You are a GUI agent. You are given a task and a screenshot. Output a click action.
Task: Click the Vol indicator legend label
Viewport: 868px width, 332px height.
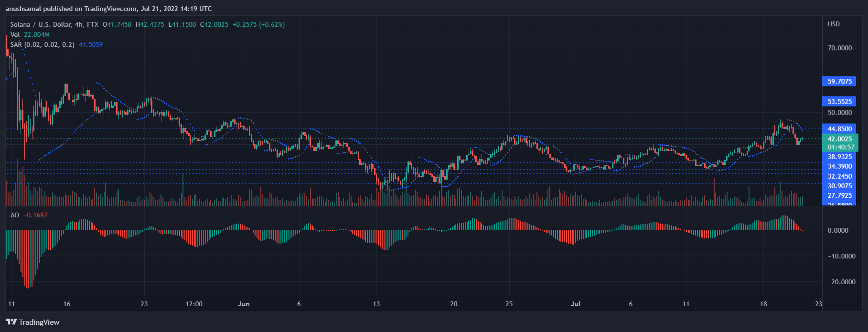[15, 34]
